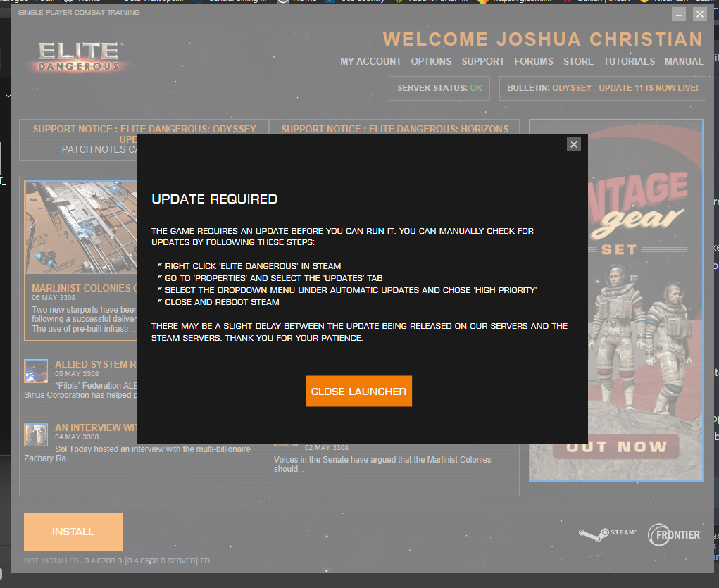Go to the Support page
Screen dimensions: 719x588
point(483,61)
